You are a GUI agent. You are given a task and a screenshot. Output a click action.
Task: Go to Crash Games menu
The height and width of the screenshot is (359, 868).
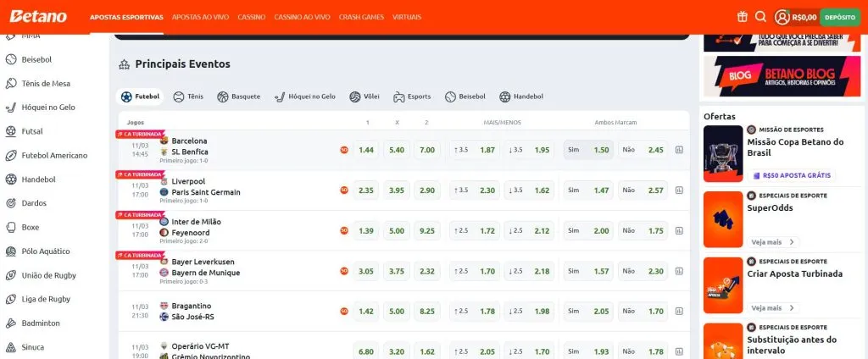(361, 17)
